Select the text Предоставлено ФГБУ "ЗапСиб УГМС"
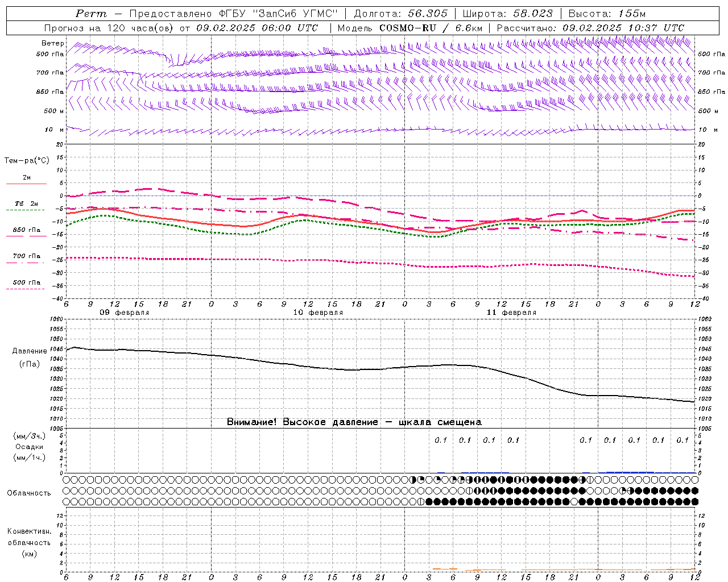Image resolution: width=728 pixels, height=582 pixels. tap(234, 14)
